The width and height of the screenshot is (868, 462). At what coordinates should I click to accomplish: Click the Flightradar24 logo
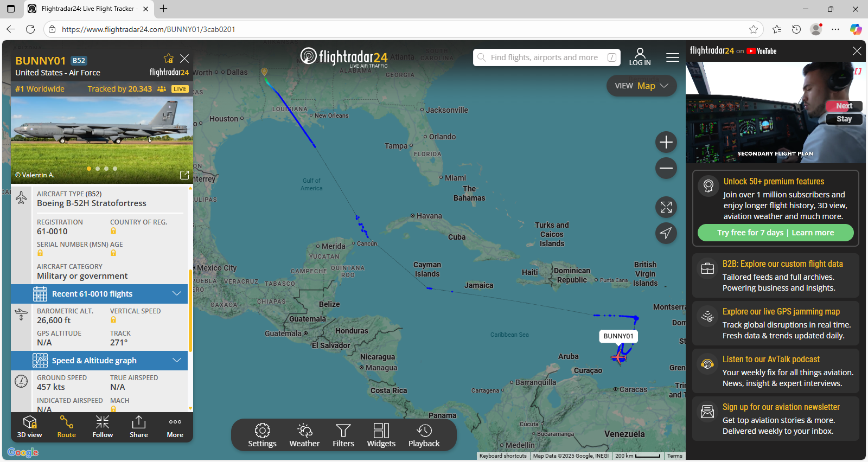(x=344, y=56)
